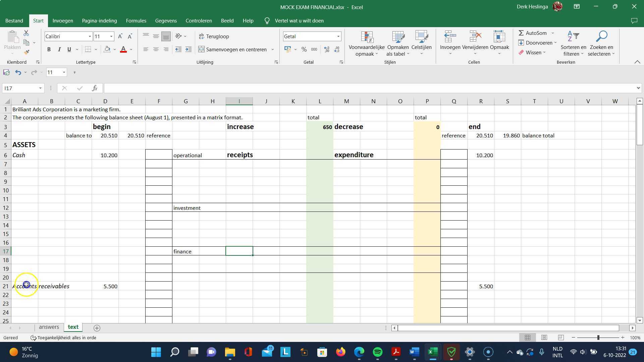644x362 pixels.
Task: Click the Format Painter brush icon
Action: (x=26, y=52)
